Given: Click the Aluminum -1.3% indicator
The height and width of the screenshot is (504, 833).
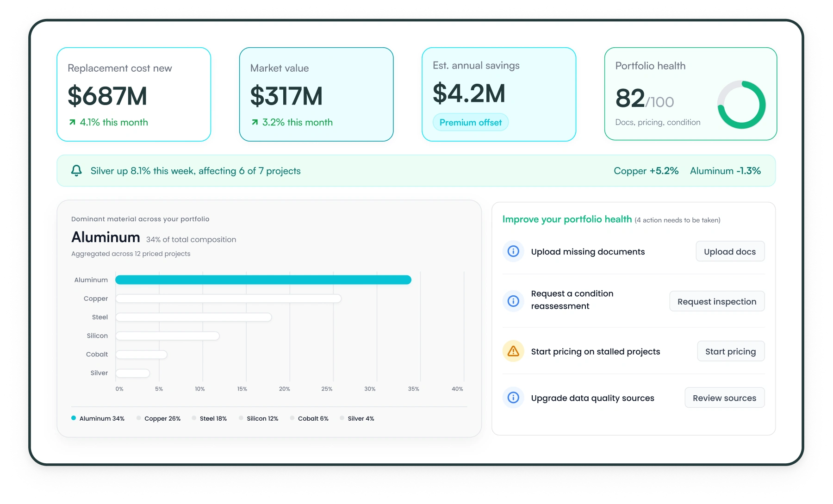Looking at the screenshot, I should 725,171.
